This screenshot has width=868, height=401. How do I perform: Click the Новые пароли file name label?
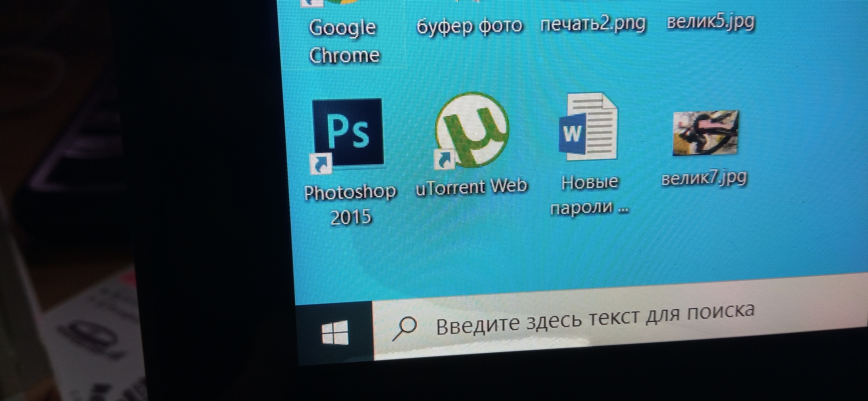coord(589,195)
